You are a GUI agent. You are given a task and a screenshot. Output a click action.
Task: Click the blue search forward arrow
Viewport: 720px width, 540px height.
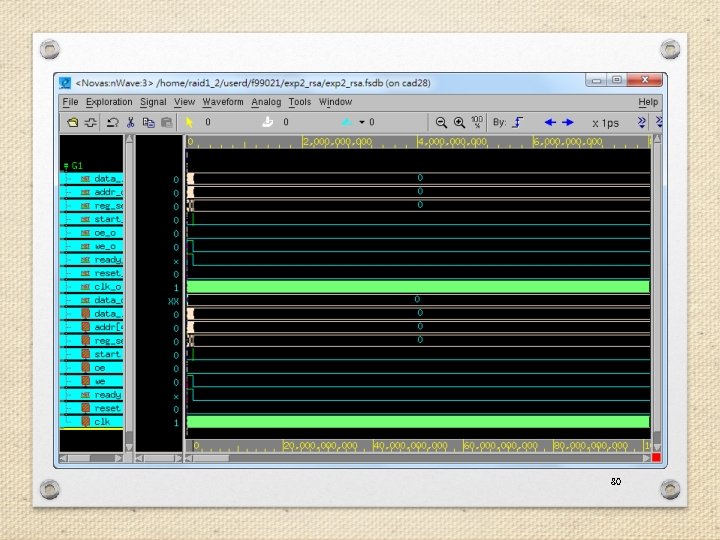click(x=568, y=122)
